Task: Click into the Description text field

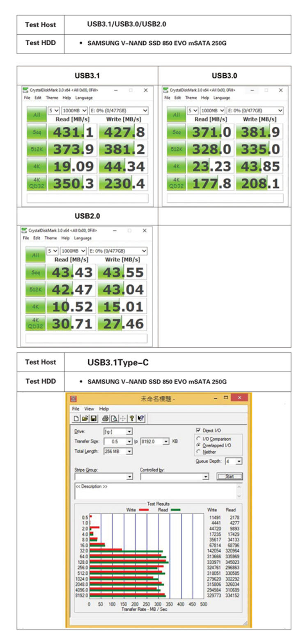Action: tap(155, 491)
